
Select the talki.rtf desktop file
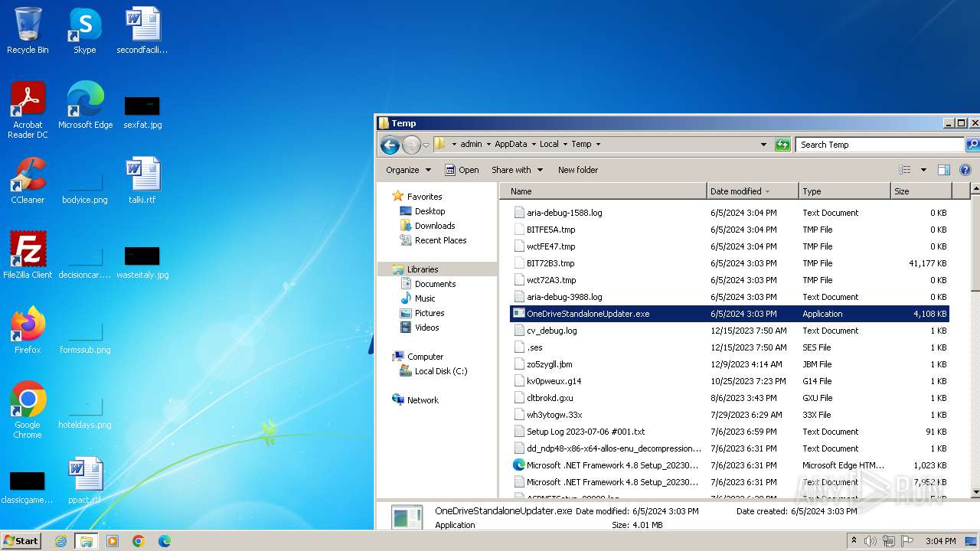(x=142, y=181)
